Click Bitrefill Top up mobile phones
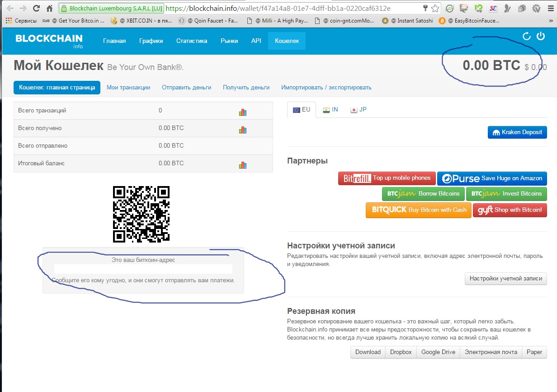557x392 pixels. pos(387,178)
